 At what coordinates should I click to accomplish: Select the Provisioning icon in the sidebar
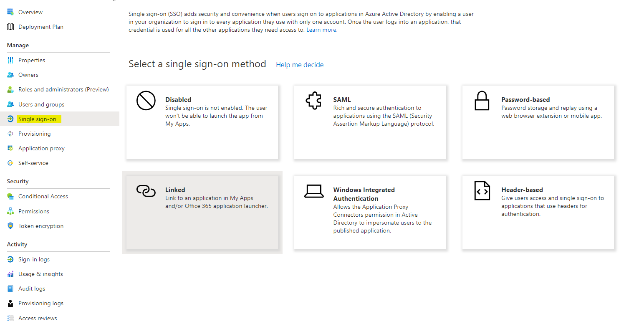tap(10, 134)
